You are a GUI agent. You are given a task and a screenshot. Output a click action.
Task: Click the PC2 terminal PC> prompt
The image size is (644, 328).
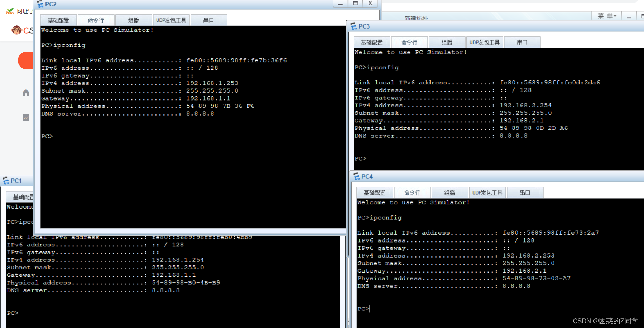pos(47,136)
